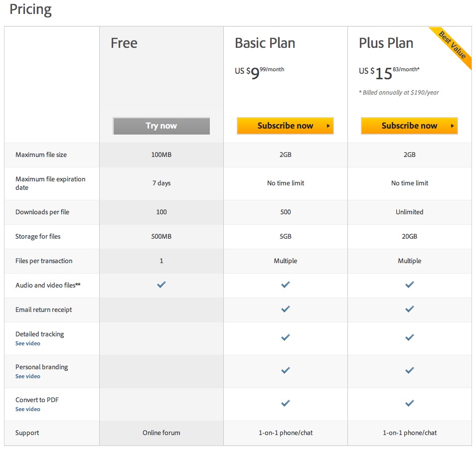Viewport: 476px width, 449px height.
Task: Select the Plus Plan heading
Action: pyautogui.click(x=386, y=43)
